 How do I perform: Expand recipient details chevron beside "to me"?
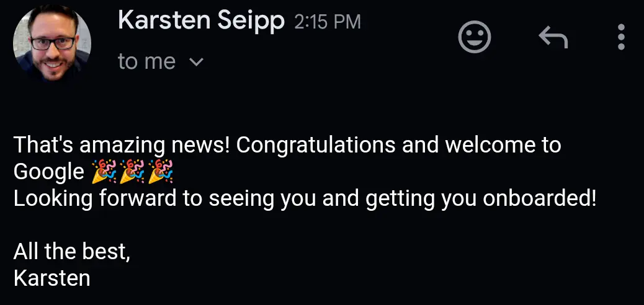[195, 62]
